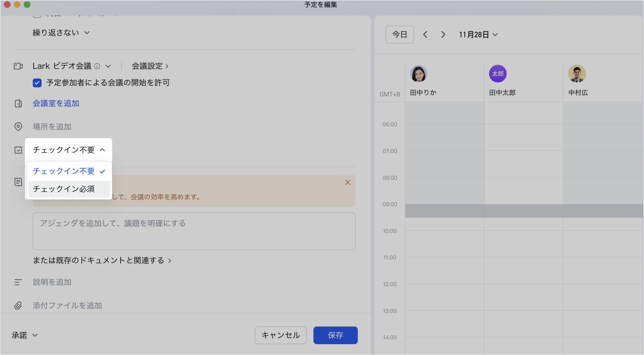Click the agenda document icon
Screen dimensions: 644x355
pyautogui.click(x=18, y=182)
